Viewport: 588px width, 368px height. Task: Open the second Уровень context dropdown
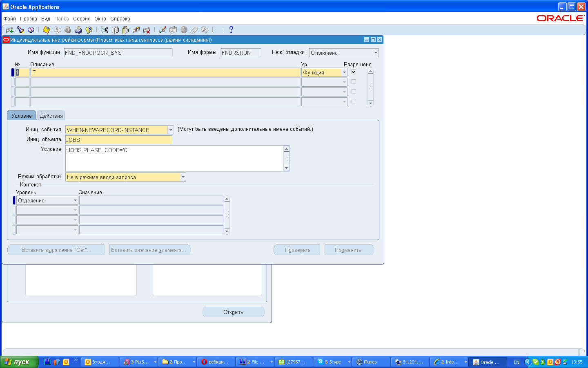click(x=75, y=210)
